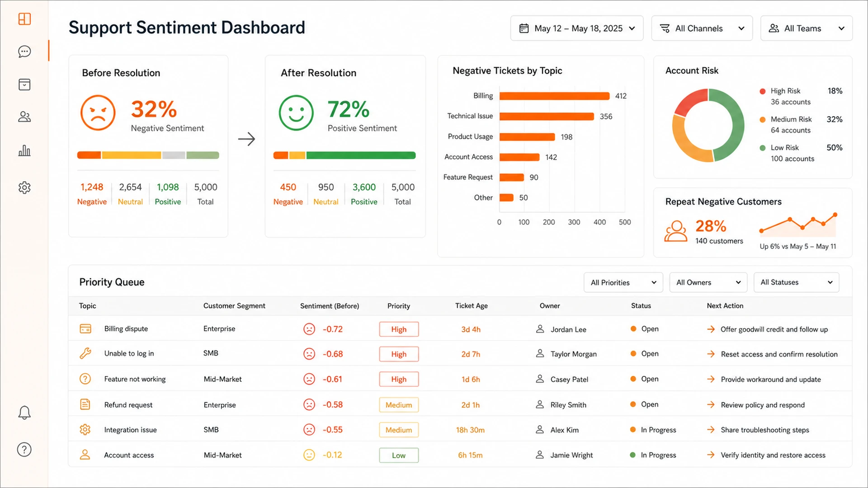Click the Billing bar showing 412
The width and height of the screenshot is (868, 488).
pyautogui.click(x=554, y=96)
